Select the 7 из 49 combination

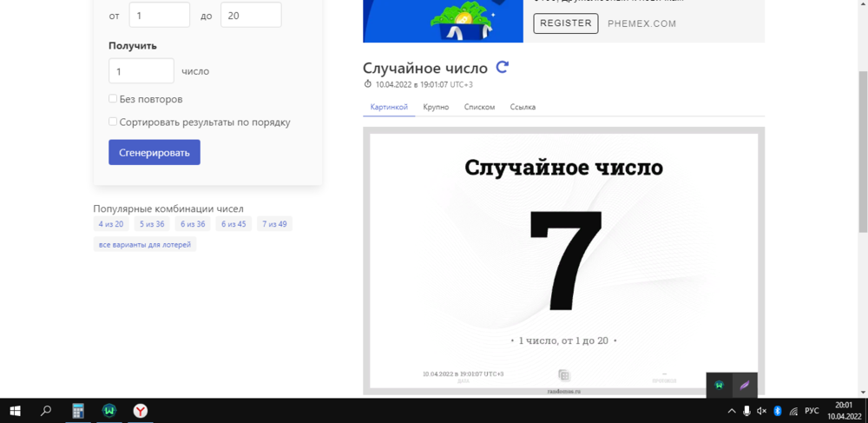coord(274,224)
